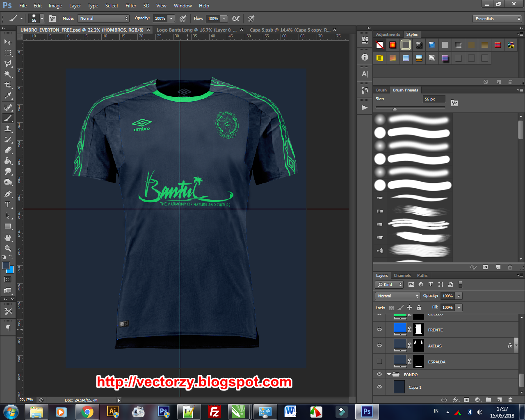Open the layer Opacity dropdown arrow
Screen dimensions: 525x420
click(459, 296)
